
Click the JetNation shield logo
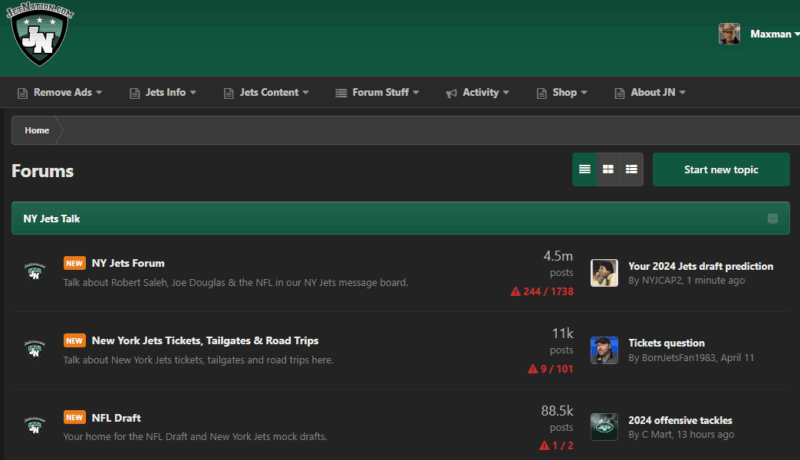click(39, 34)
